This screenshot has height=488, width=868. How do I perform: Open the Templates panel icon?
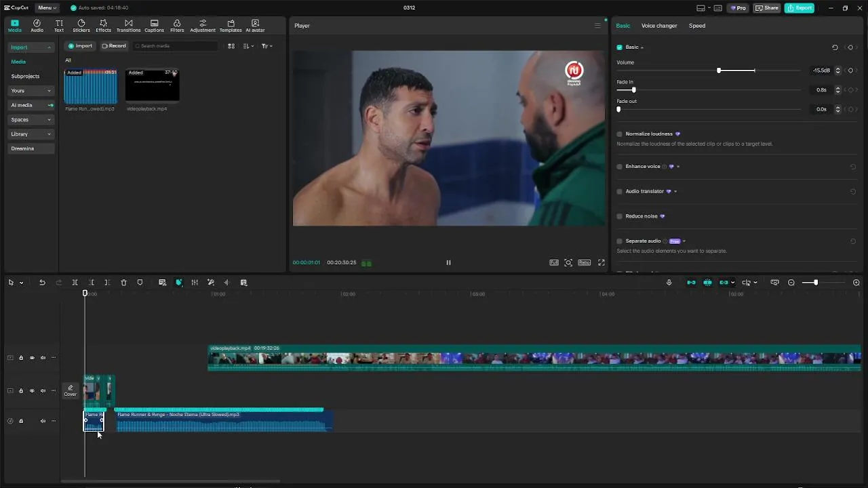coord(231,26)
